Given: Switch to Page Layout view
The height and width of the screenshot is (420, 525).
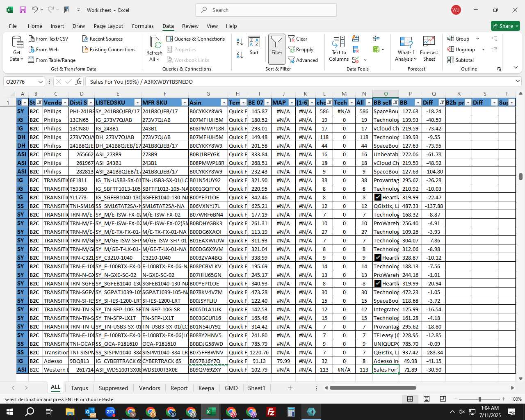Looking at the screenshot, I should [427, 399].
